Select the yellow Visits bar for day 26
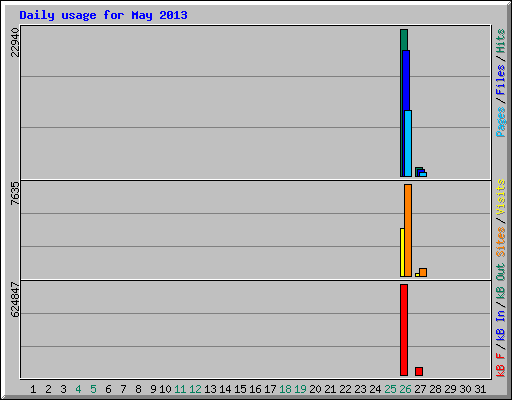 (402, 252)
